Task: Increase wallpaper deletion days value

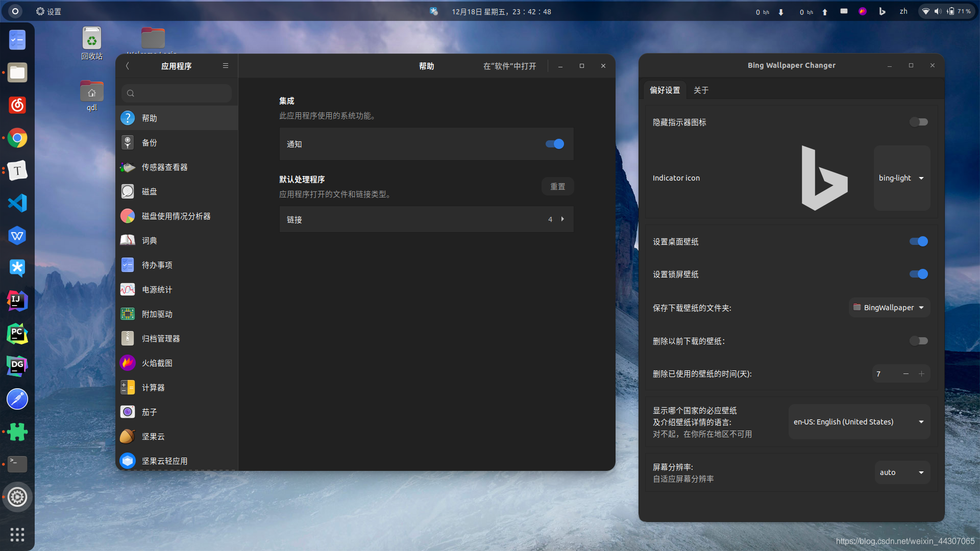Action: coord(921,374)
